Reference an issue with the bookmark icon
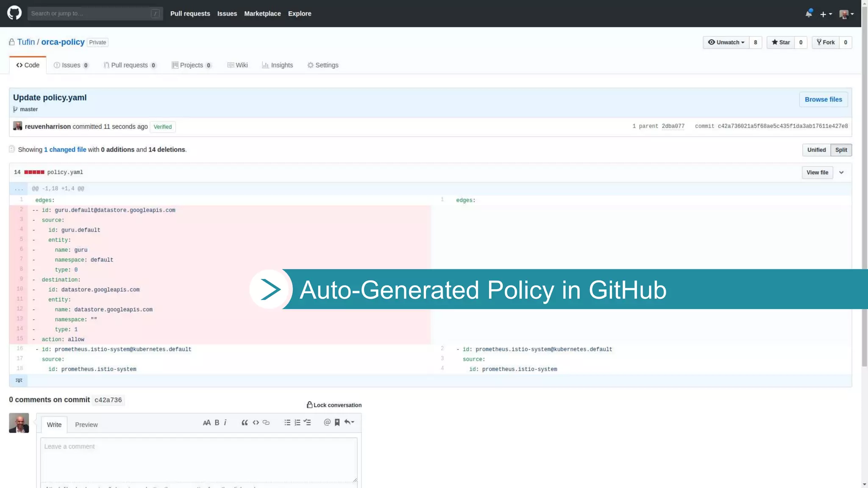 337,422
